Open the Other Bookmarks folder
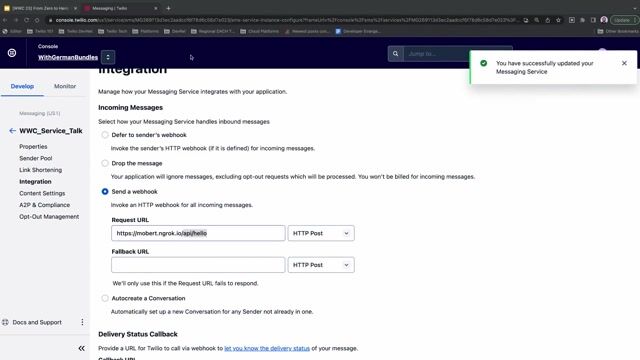 pos(617,31)
